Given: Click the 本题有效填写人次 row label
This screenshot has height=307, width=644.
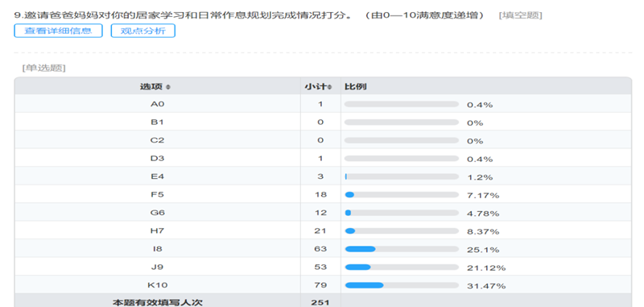Looking at the screenshot, I should (x=157, y=303).
